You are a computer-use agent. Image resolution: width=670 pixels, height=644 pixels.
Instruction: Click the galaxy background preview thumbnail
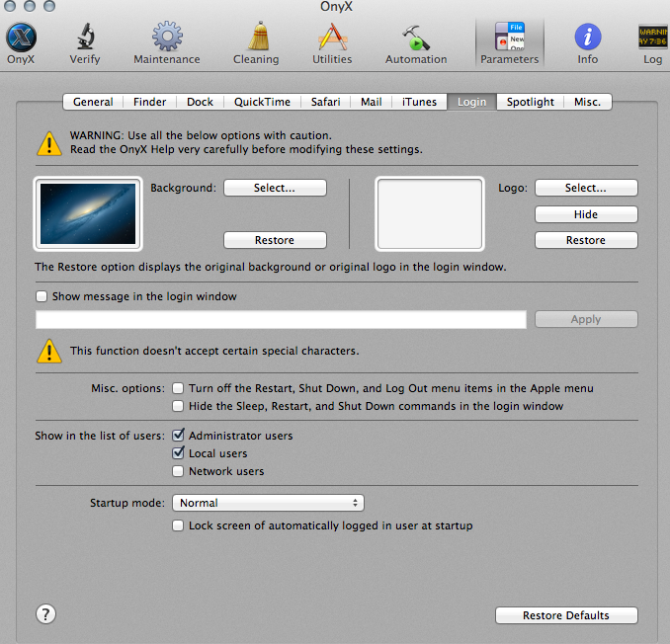88,213
